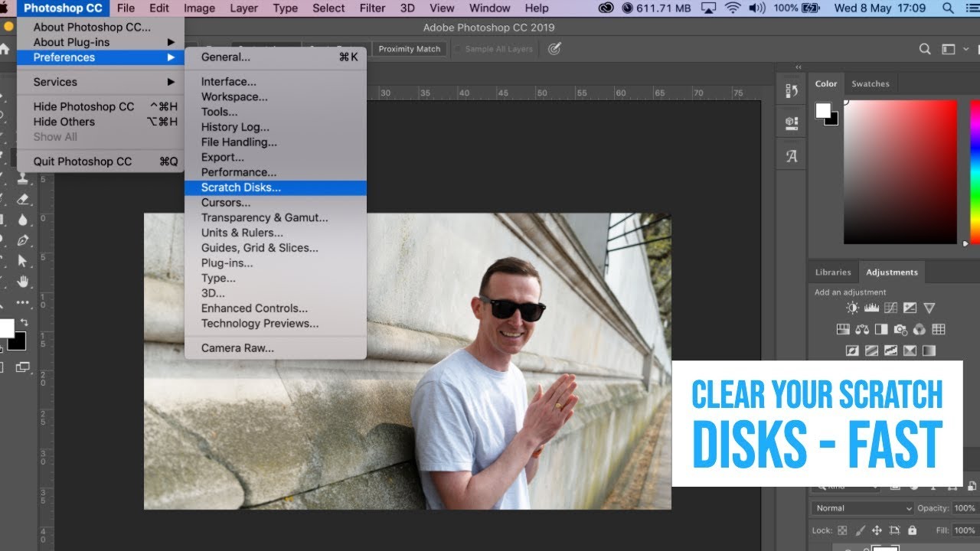Toggle lock position
Viewport: 980px width, 551px height.
point(877,530)
